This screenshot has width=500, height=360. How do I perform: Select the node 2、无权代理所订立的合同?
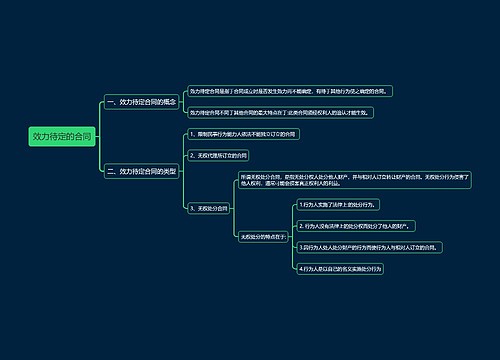pos(218,155)
